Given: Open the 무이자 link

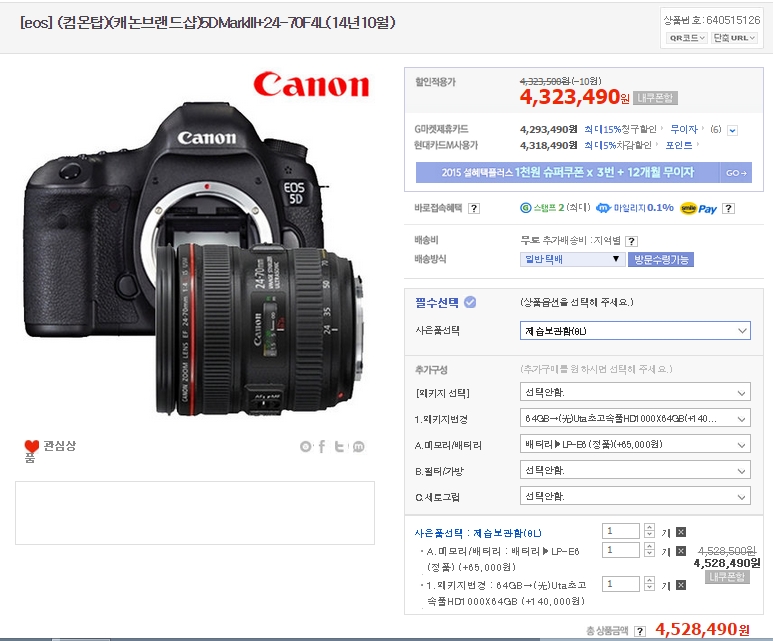Looking at the screenshot, I should click(684, 129).
